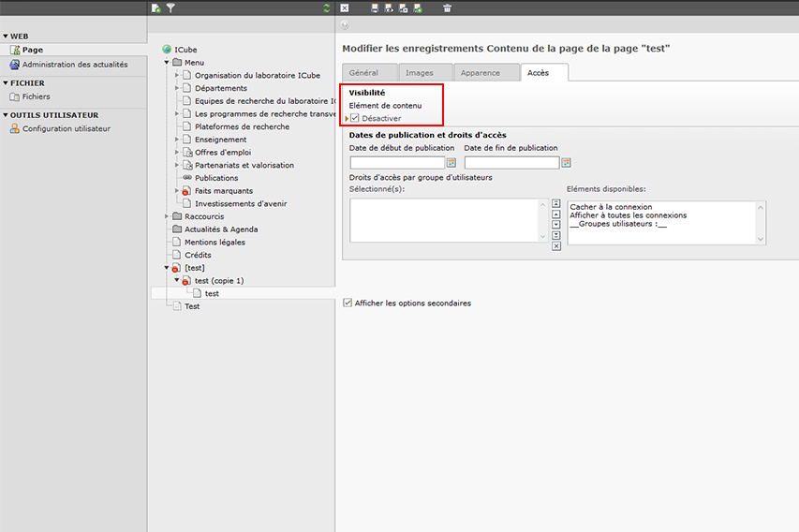Click the round help icon under the toolbar
Viewport: 799px width, 532px height.
coord(345,25)
